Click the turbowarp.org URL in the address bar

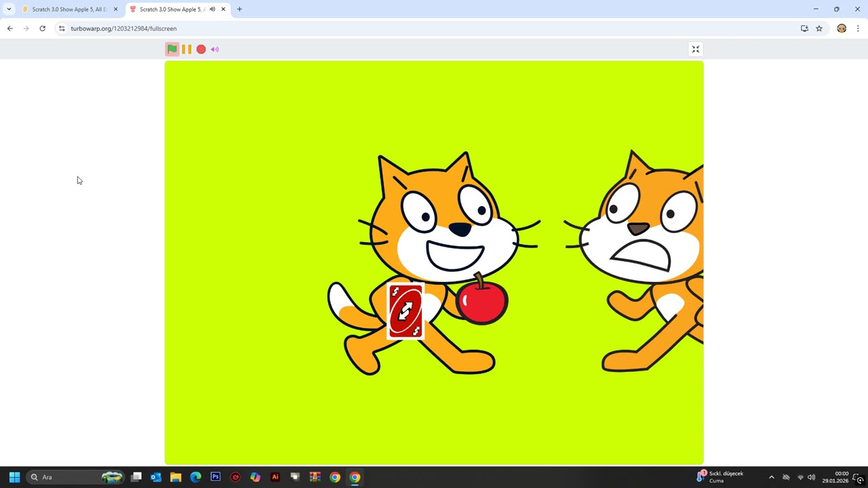click(x=123, y=28)
